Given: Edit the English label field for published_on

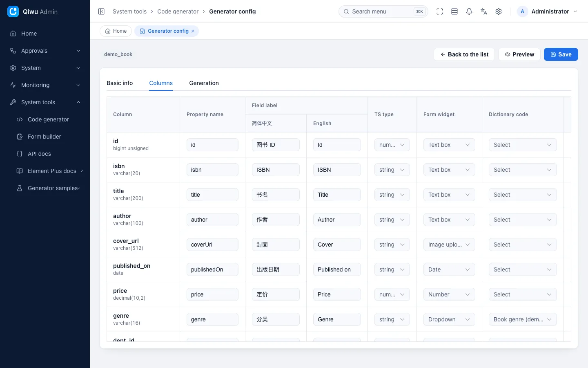Looking at the screenshot, I should [x=337, y=269].
